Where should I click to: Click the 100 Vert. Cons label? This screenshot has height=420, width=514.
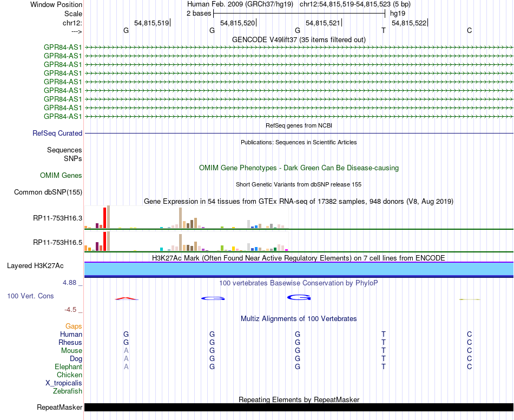(30, 296)
